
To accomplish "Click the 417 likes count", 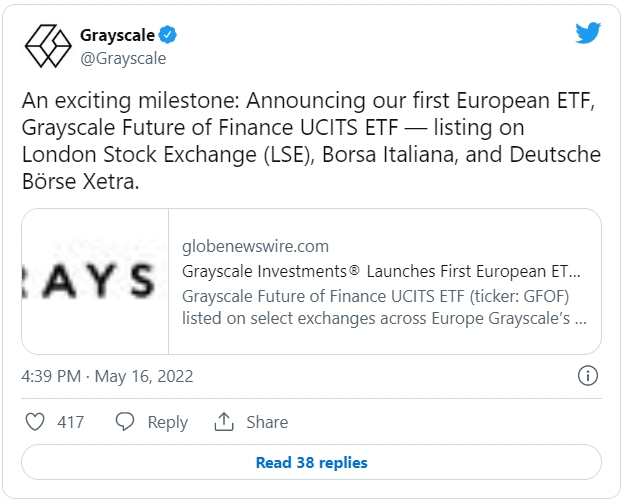I will pyautogui.click(x=71, y=422).
